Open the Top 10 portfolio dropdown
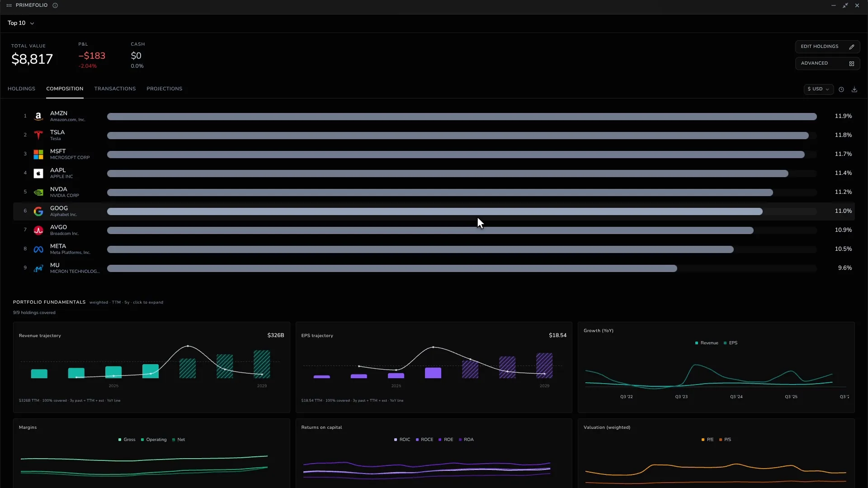Image resolution: width=868 pixels, height=488 pixels. tap(21, 23)
